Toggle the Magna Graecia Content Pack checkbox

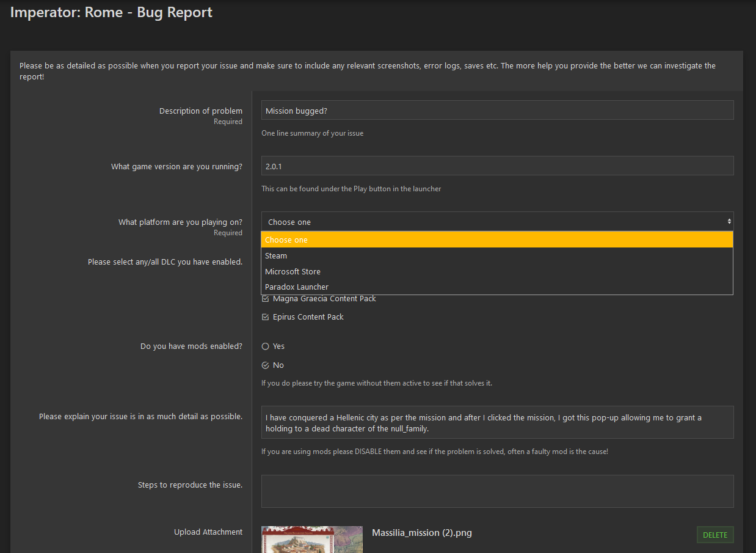click(265, 299)
